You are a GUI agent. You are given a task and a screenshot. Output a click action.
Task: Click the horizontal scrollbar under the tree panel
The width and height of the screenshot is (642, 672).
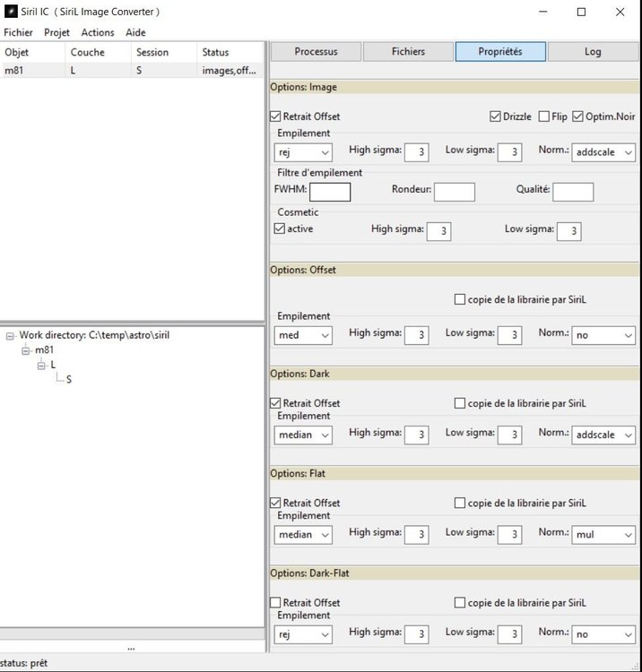tap(132, 633)
